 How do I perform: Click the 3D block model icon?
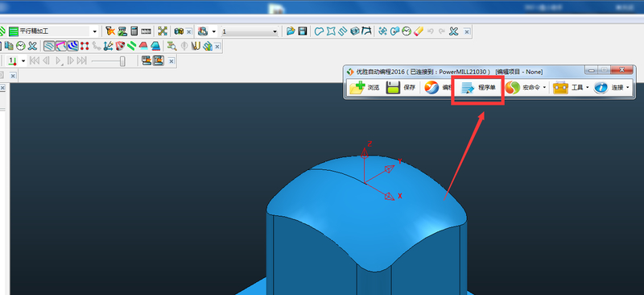point(355,31)
